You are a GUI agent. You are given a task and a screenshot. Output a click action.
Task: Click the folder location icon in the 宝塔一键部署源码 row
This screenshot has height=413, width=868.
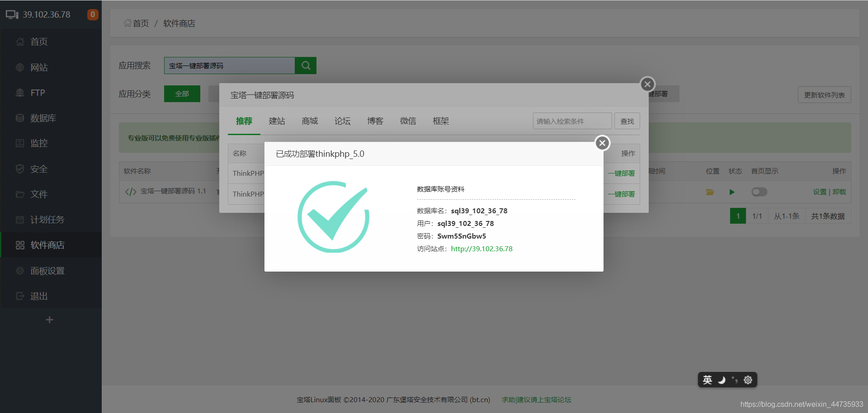tap(710, 192)
